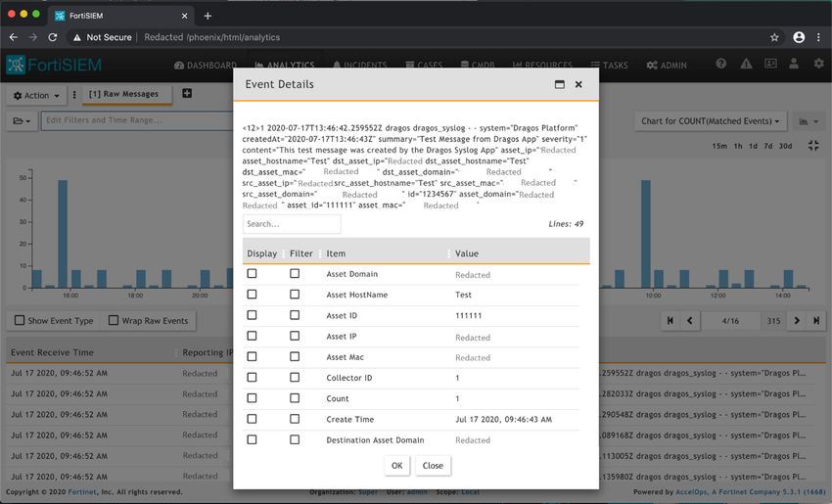The height and width of the screenshot is (504, 832).
Task: Maximize the Event Details dialog
Action: click(x=559, y=84)
